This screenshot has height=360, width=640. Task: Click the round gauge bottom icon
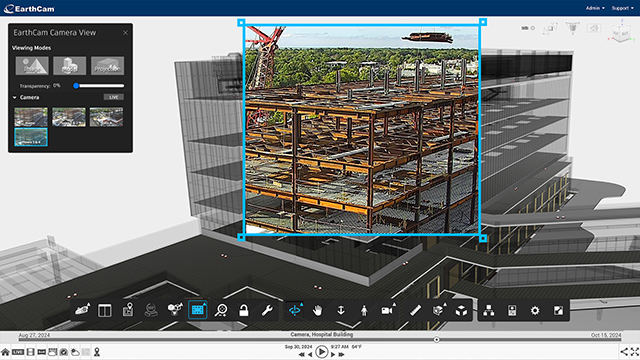pyautogui.click(x=64, y=352)
